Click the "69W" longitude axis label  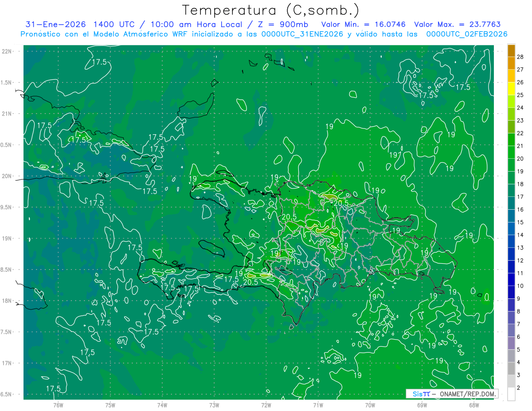point(422,405)
